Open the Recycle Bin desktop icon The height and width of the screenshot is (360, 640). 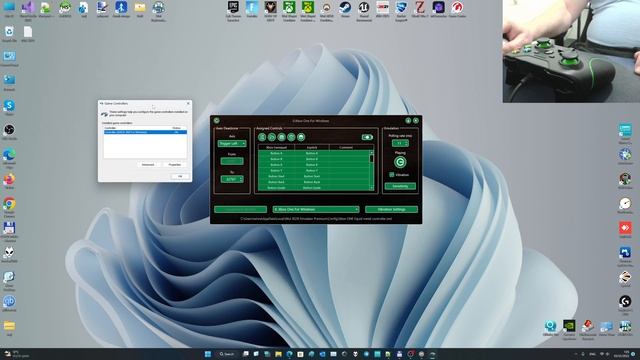(9, 34)
